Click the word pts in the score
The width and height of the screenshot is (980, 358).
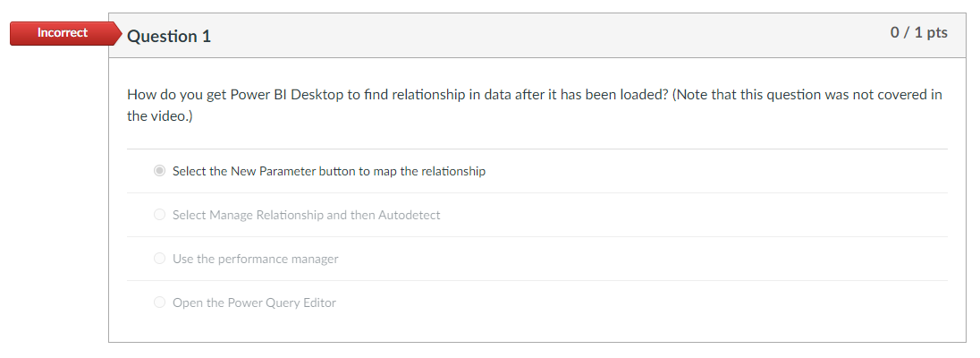[936, 33]
